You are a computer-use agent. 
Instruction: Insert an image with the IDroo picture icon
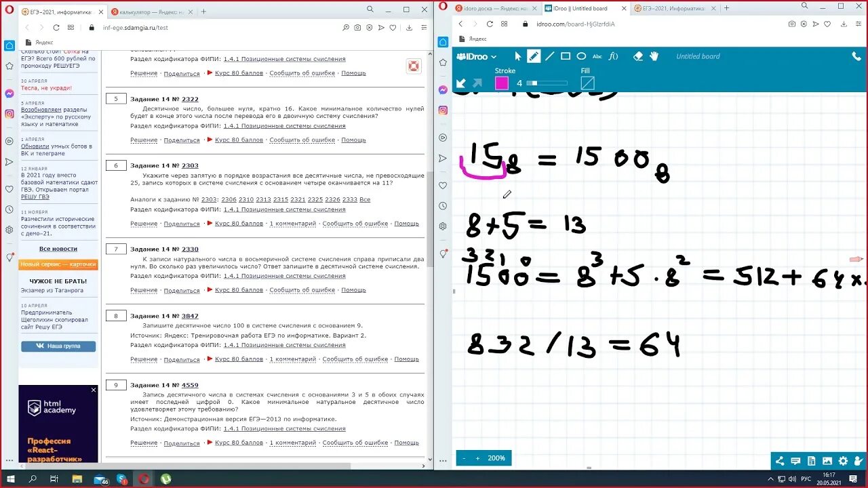[x=827, y=461]
